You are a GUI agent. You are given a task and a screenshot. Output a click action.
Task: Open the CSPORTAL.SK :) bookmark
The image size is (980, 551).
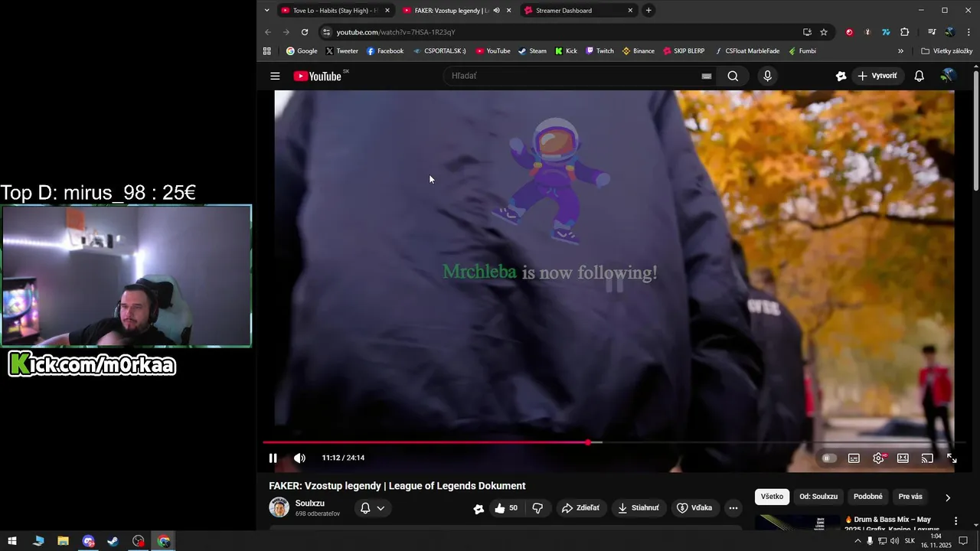pos(439,51)
